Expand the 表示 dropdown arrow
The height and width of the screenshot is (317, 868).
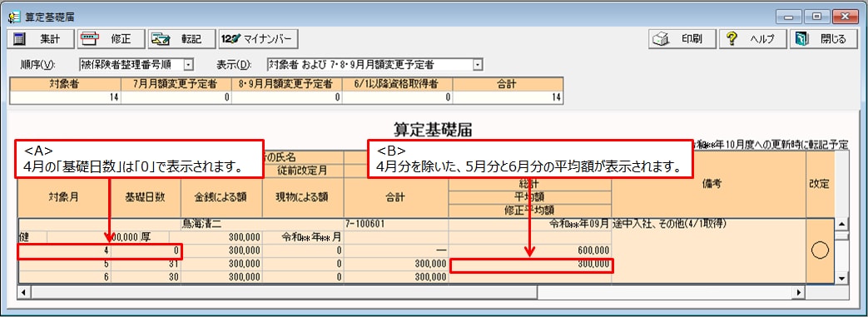pyautogui.click(x=477, y=65)
